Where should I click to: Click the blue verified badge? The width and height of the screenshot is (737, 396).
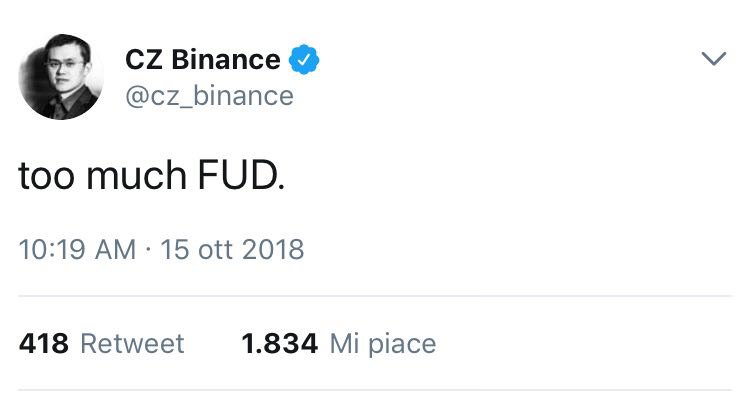coord(304,60)
